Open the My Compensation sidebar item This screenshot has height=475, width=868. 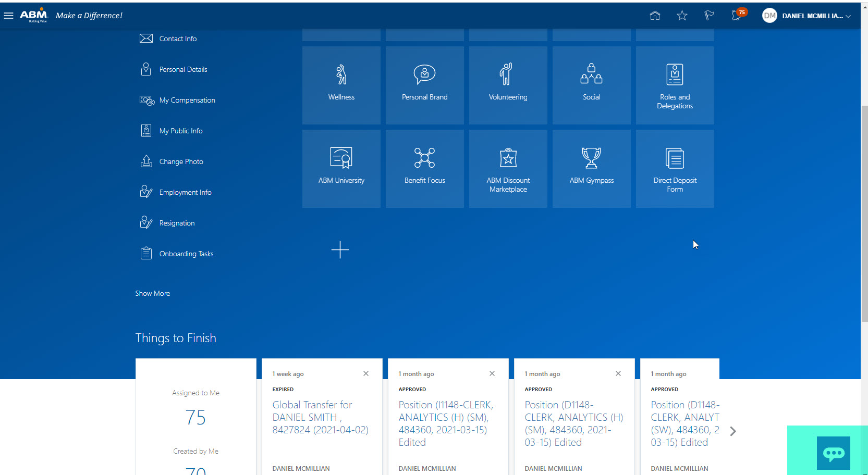coord(187,100)
